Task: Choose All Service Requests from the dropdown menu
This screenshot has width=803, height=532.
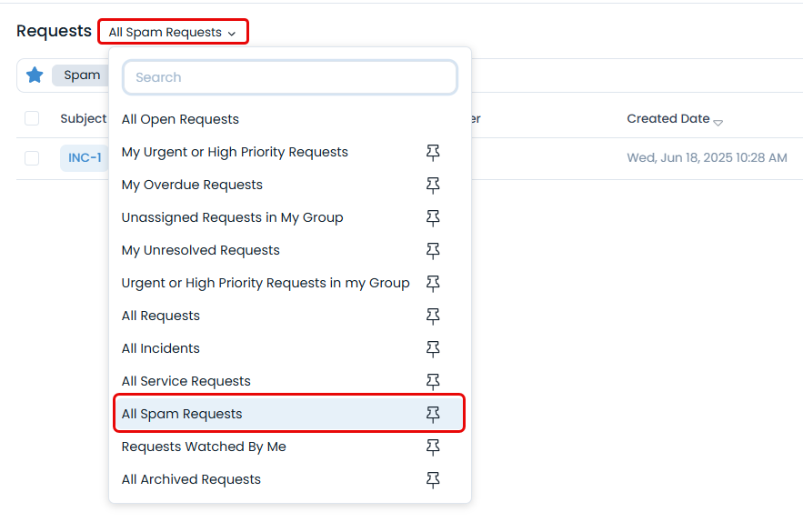Action: (x=186, y=381)
